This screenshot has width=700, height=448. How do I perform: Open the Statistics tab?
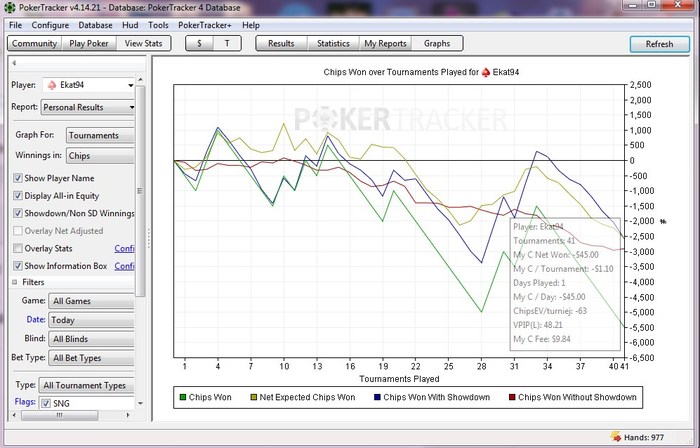[x=333, y=43]
